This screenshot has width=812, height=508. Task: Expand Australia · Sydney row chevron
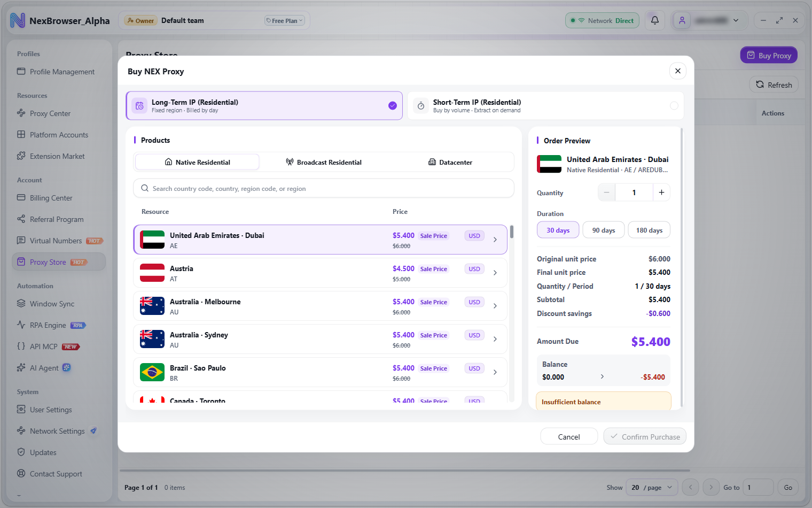click(495, 339)
